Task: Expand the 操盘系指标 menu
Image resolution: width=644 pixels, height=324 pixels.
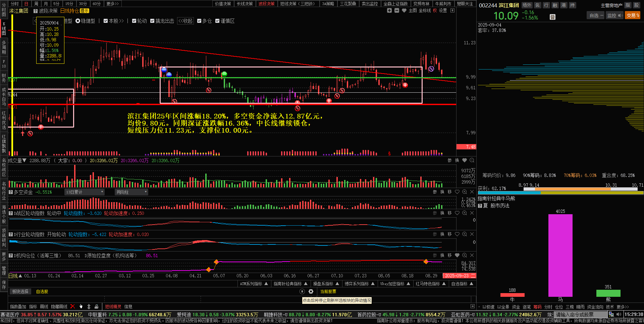Action: click(326, 284)
